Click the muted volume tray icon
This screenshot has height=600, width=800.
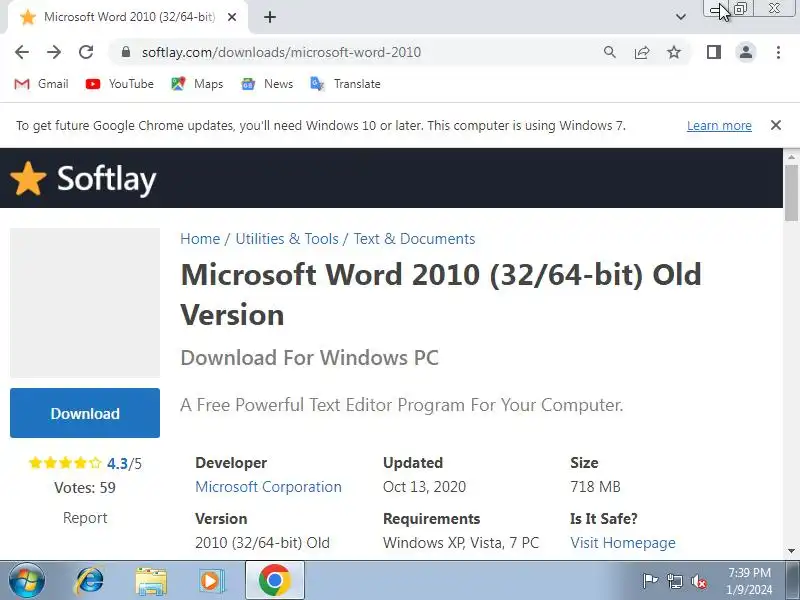pos(699,581)
